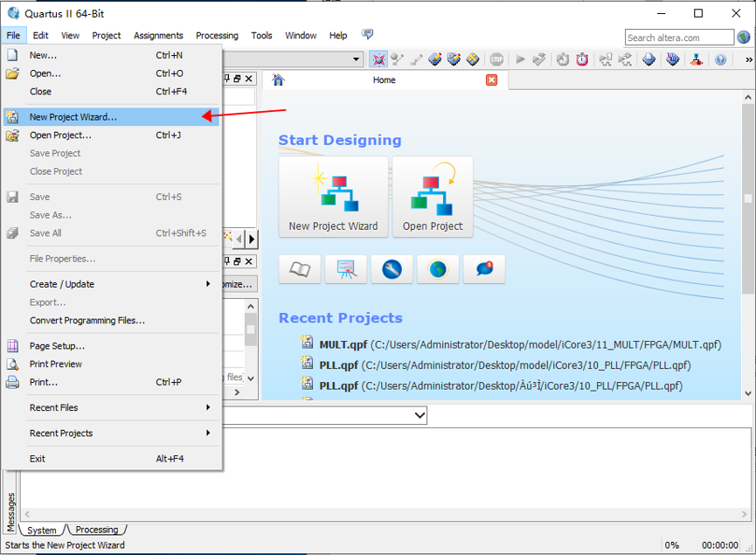Click the Stop Processing toolbar icon
The image size is (756, 555).
(496, 59)
